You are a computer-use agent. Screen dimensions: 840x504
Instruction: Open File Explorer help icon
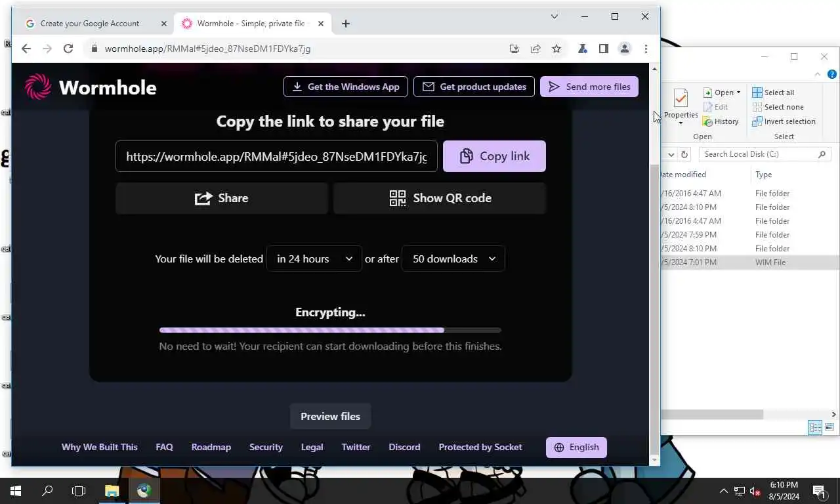pyautogui.click(x=832, y=75)
